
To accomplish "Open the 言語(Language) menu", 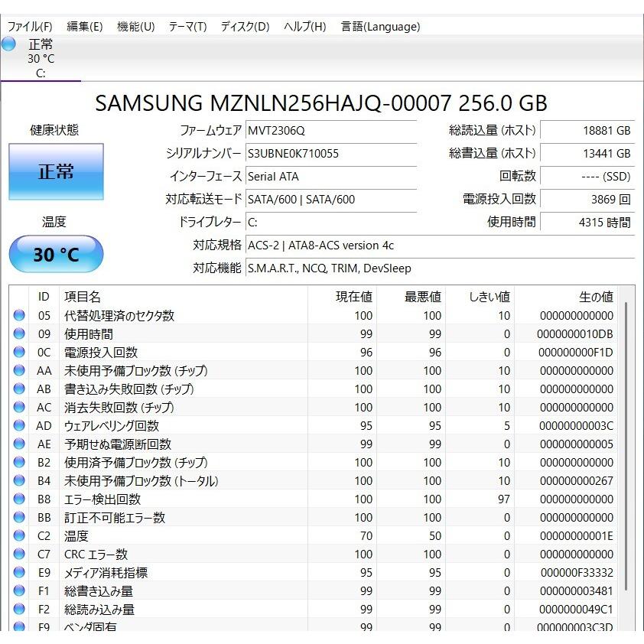I will tap(380, 26).
